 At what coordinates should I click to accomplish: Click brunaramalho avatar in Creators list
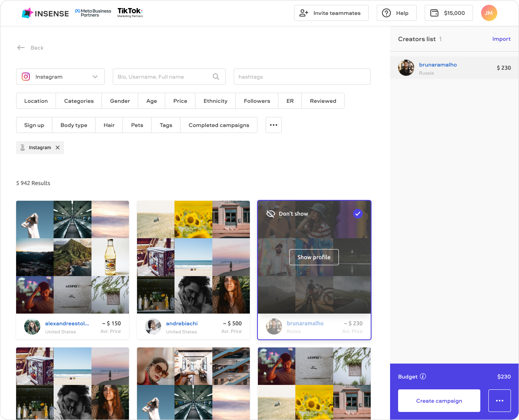coord(406,68)
